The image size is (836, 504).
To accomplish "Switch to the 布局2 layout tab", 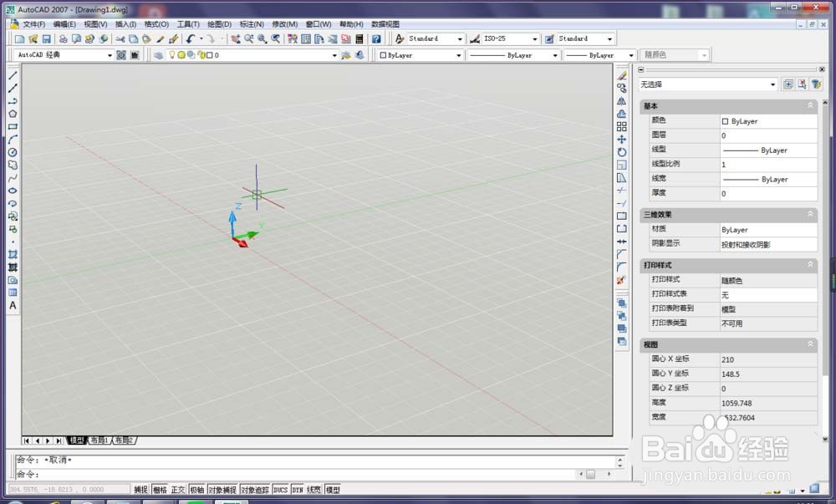I will 124,440.
